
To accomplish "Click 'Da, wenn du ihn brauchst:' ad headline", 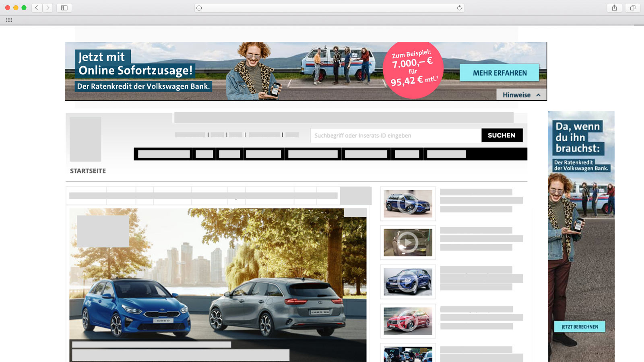I will [578, 138].
